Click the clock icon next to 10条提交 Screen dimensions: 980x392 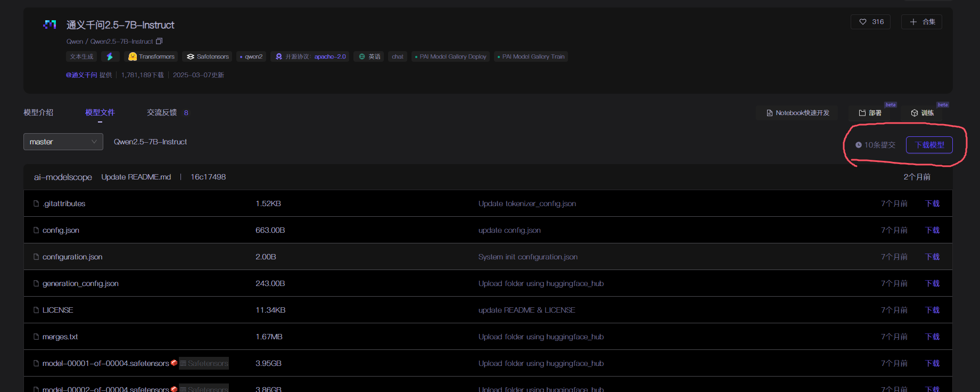[x=859, y=145]
